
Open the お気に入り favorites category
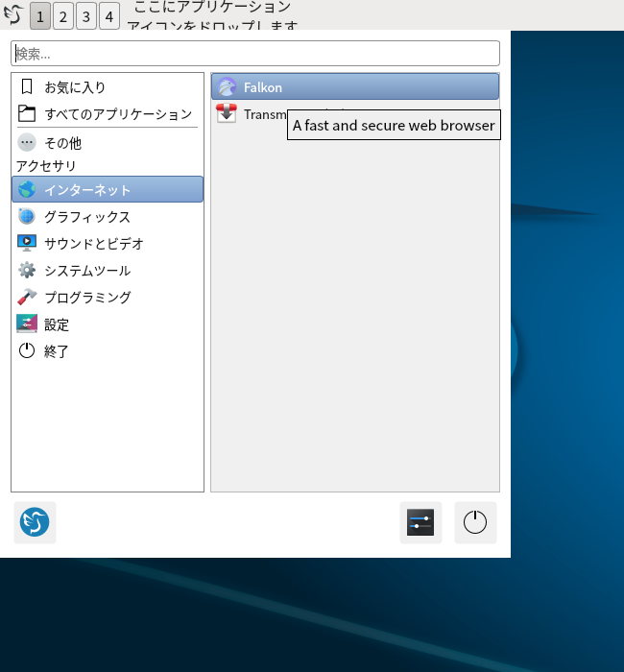[x=108, y=87]
